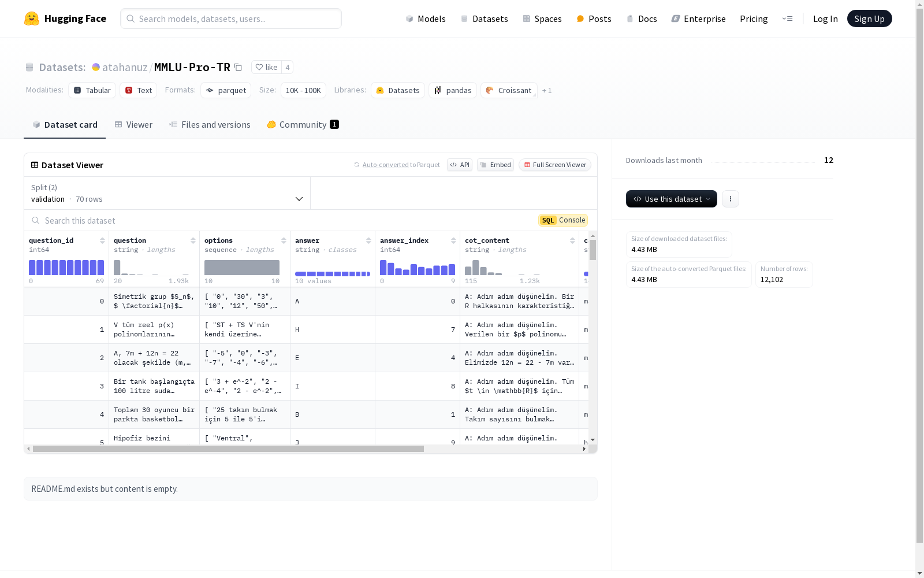924x578 pixels.
Task: Click row 0 question cell 'Simetrik grup'
Action: tap(154, 301)
